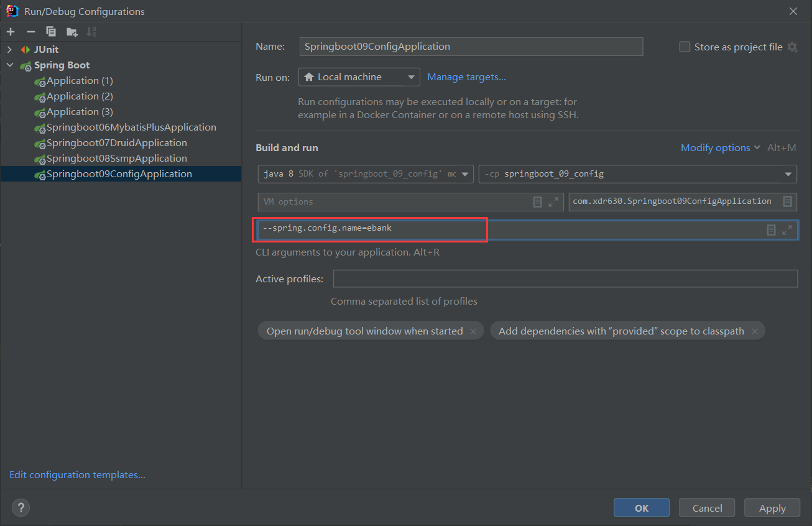Expand the program arguments field
The height and width of the screenshot is (526, 812).
[787, 229]
